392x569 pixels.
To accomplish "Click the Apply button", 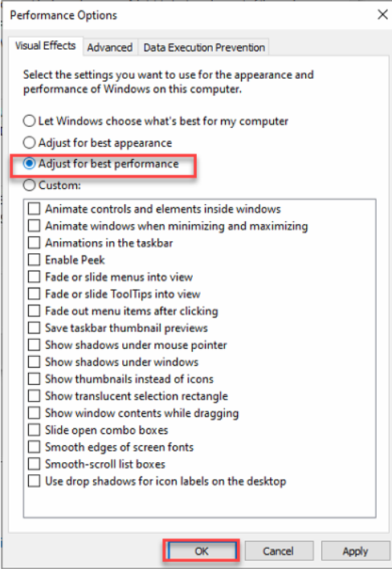I will pos(355,551).
